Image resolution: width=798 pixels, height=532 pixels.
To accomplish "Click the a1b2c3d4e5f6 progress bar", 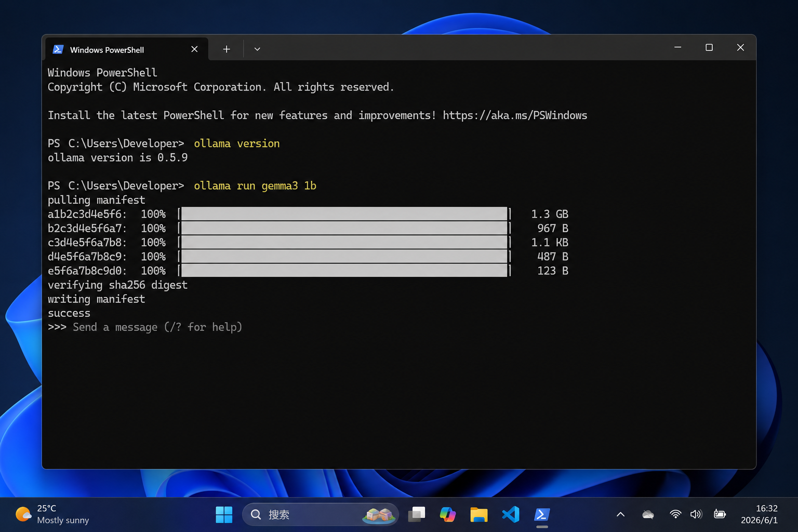I will pos(344,214).
